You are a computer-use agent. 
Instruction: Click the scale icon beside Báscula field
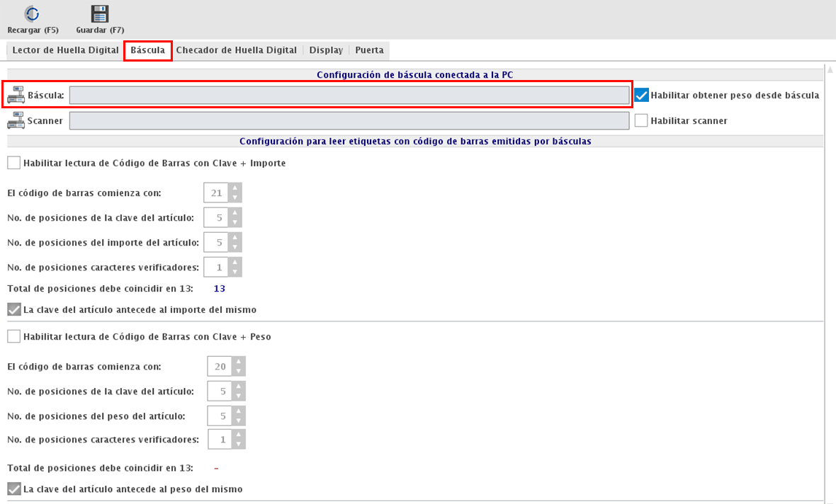[16, 95]
